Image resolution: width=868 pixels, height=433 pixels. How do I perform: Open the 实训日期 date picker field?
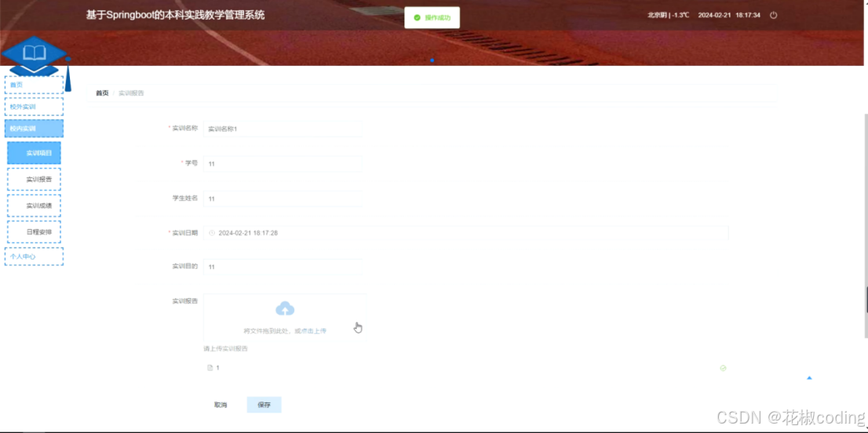(x=465, y=233)
